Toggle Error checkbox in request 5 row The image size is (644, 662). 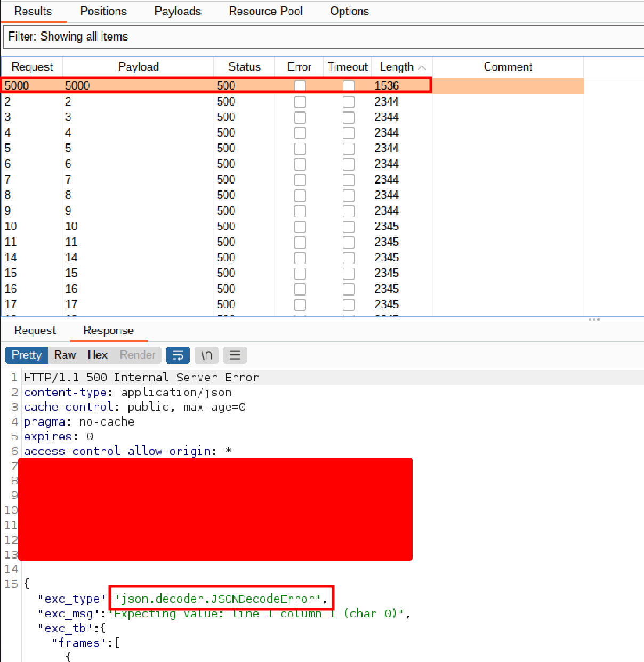coord(300,149)
